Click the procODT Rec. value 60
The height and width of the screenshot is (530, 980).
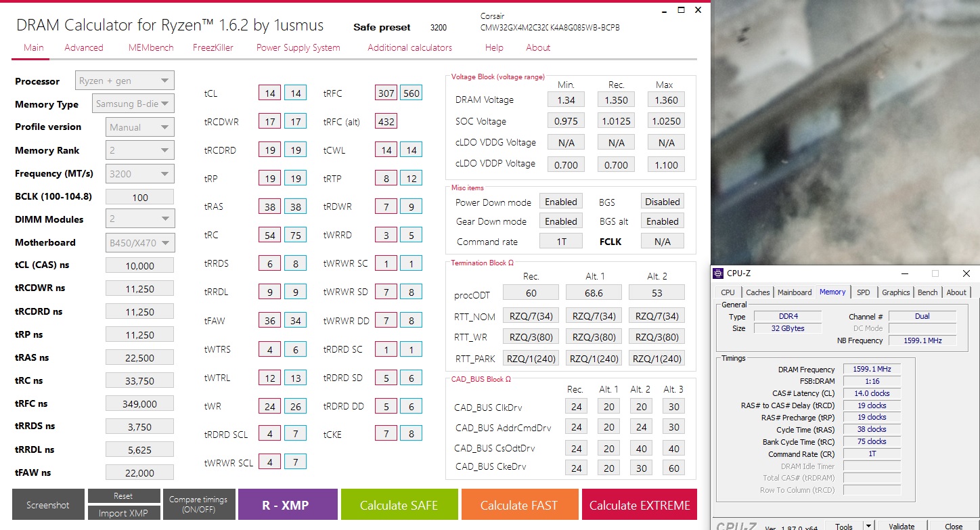[531, 292]
